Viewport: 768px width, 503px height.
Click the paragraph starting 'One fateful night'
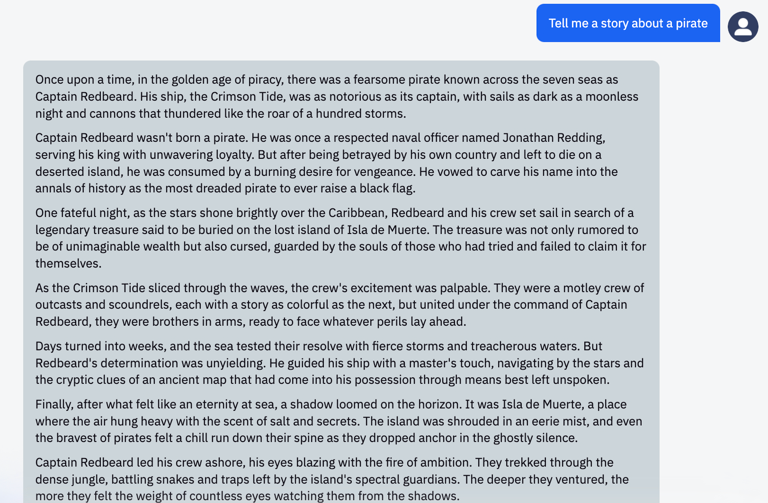[340, 238]
